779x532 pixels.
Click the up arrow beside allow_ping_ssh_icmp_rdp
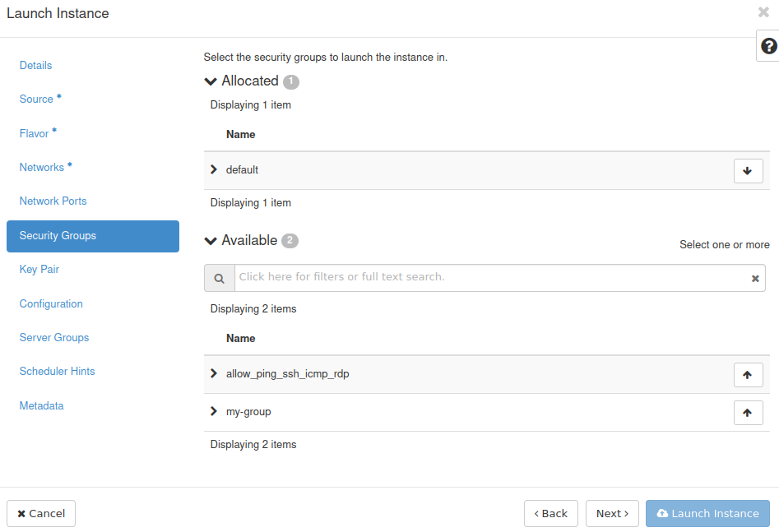(x=748, y=374)
